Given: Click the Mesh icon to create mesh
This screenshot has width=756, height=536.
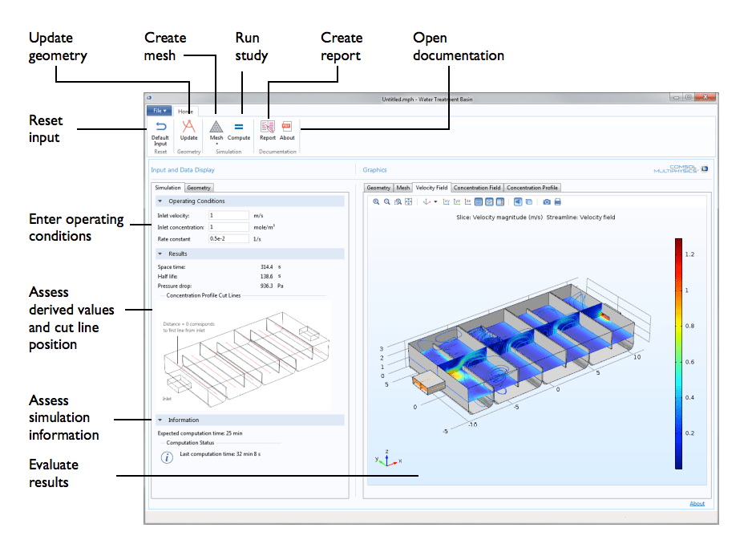Looking at the screenshot, I should click(x=216, y=127).
